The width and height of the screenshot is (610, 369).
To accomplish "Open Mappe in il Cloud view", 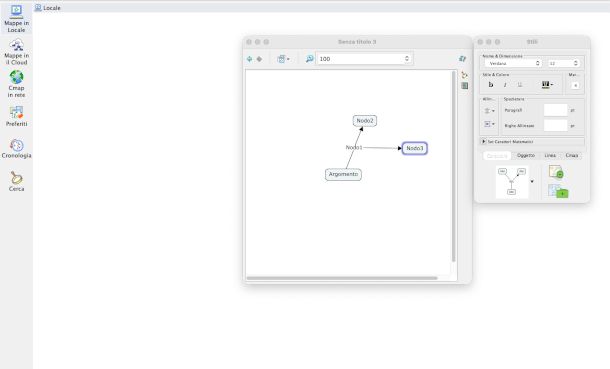I will 16,52.
